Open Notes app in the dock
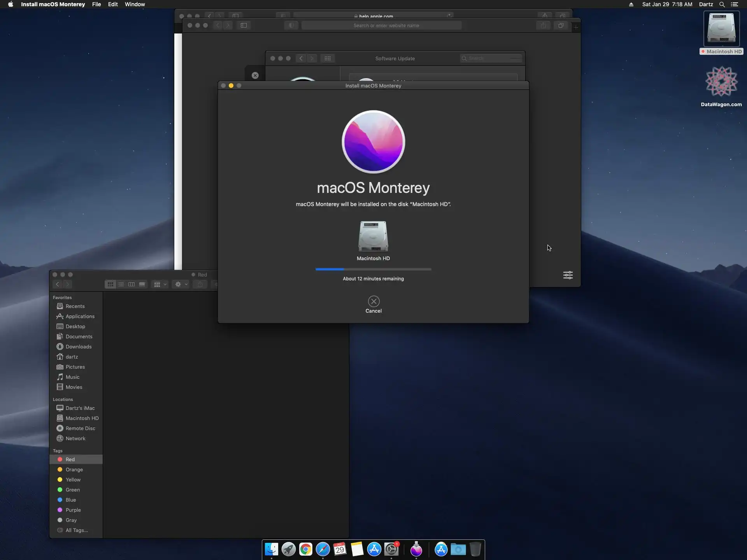 click(357, 549)
